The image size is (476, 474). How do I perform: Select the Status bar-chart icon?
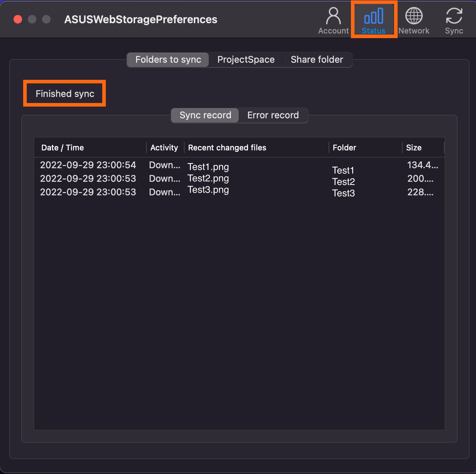tap(373, 16)
